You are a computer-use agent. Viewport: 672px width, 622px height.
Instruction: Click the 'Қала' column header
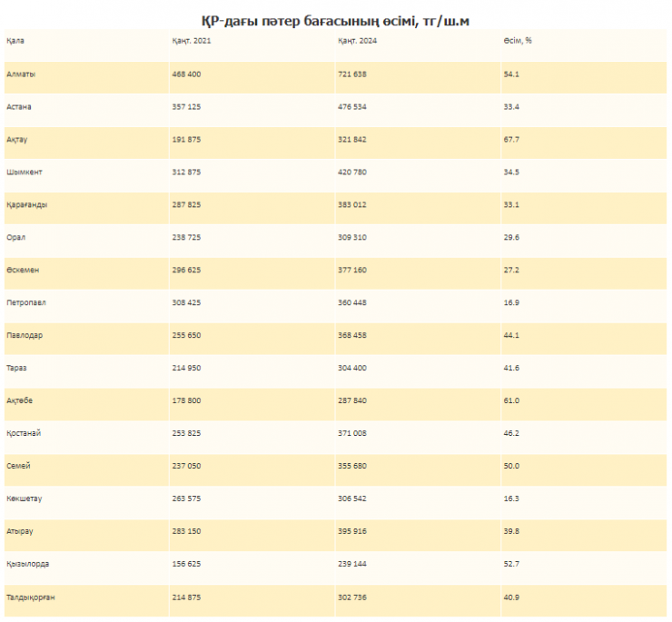[x=15, y=42]
